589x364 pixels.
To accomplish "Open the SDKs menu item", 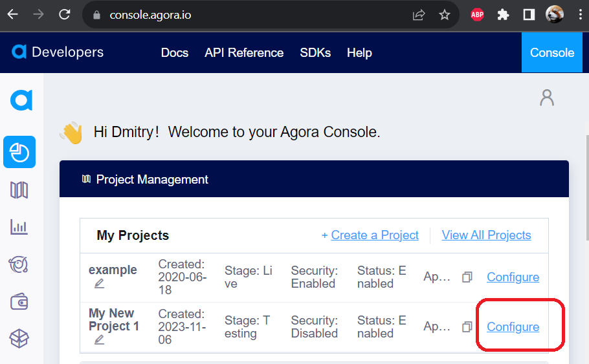I will pyautogui.click(x=315, y=52).
